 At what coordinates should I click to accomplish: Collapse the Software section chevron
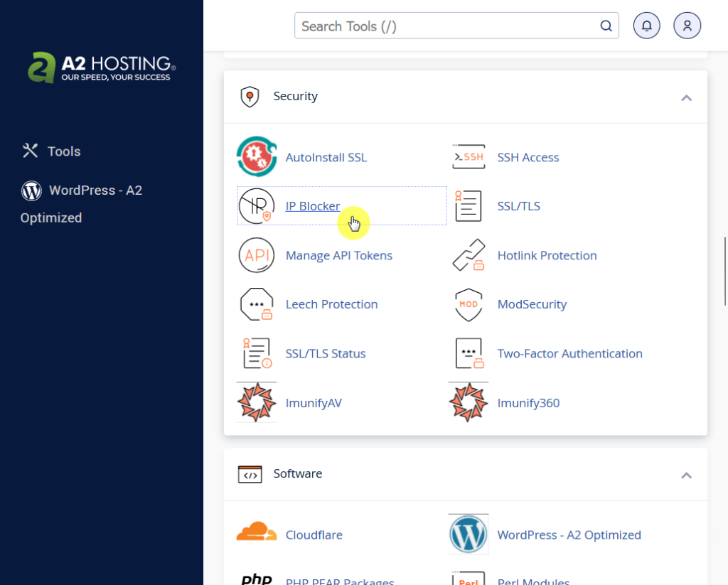coord(686,476)
